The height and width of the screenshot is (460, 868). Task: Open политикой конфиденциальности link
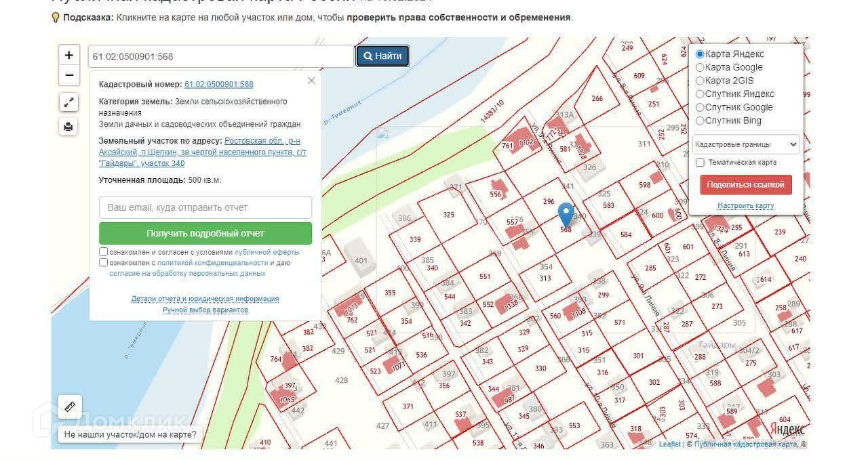click(213, 263)
